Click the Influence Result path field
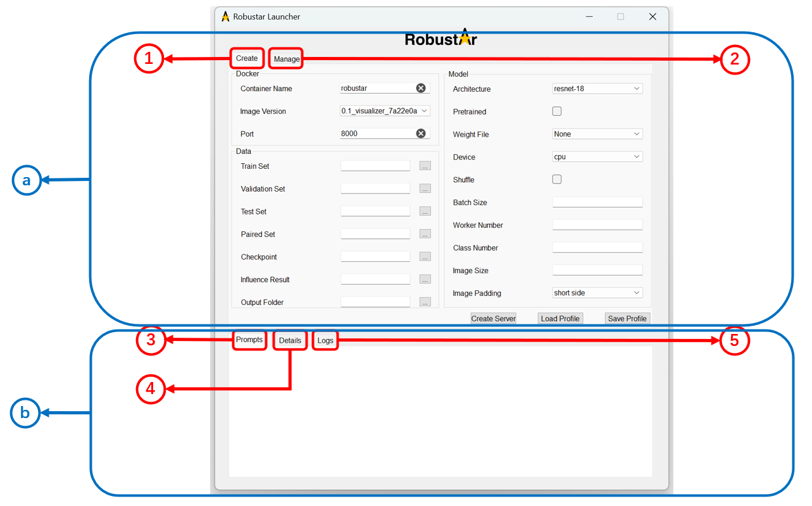 tap(375, 279)
